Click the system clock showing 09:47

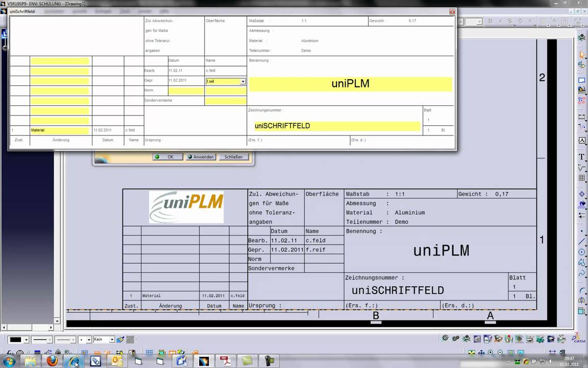569,358
